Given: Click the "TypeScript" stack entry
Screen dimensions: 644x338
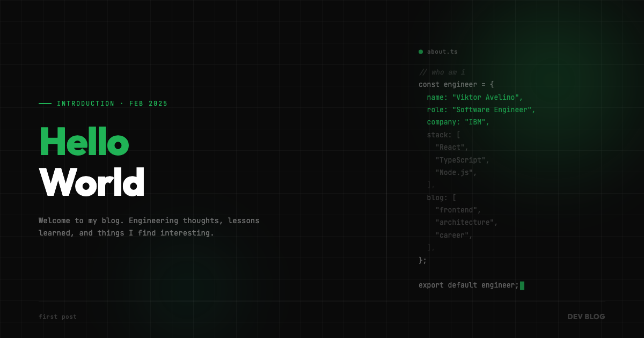Looking at the screenshot, I should 462,160.
